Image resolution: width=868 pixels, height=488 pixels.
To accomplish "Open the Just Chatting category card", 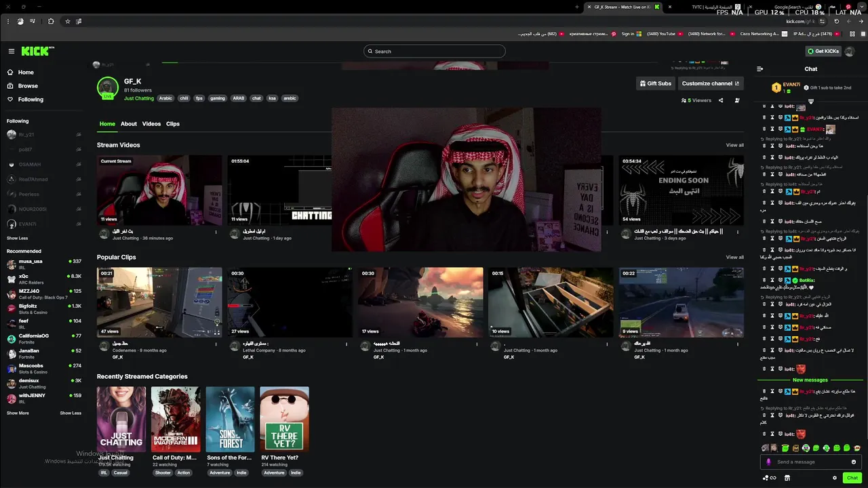I will (x=121, y=419).
